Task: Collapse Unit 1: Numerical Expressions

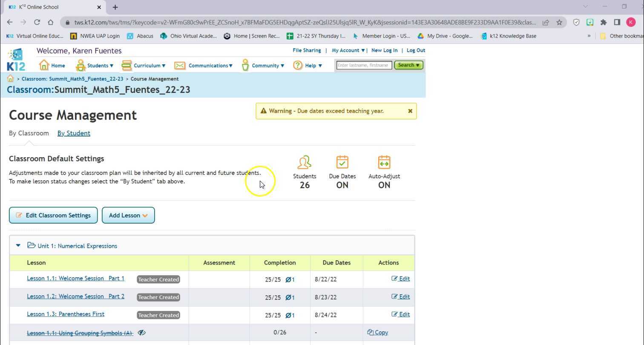Action: (18, 245)
